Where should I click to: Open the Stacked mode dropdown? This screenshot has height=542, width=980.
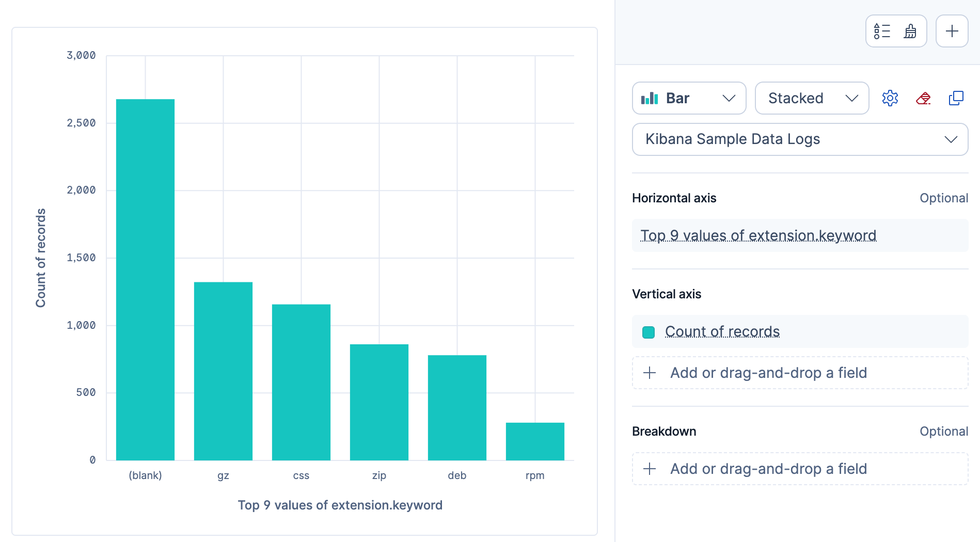[x=812, y=98]
